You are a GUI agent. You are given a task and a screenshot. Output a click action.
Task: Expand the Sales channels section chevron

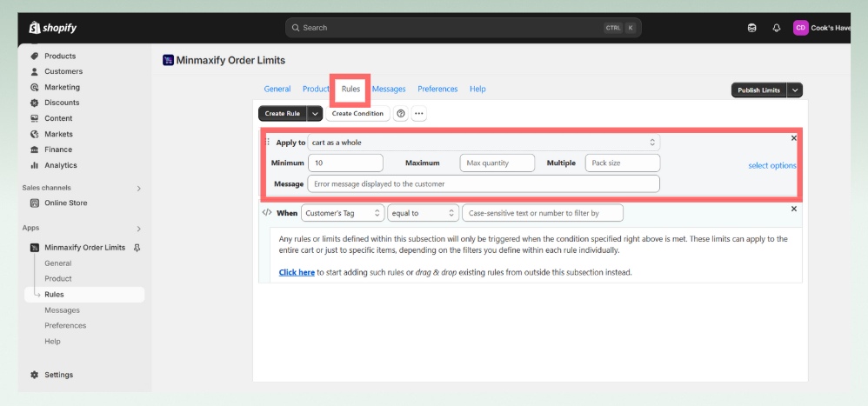139,188
